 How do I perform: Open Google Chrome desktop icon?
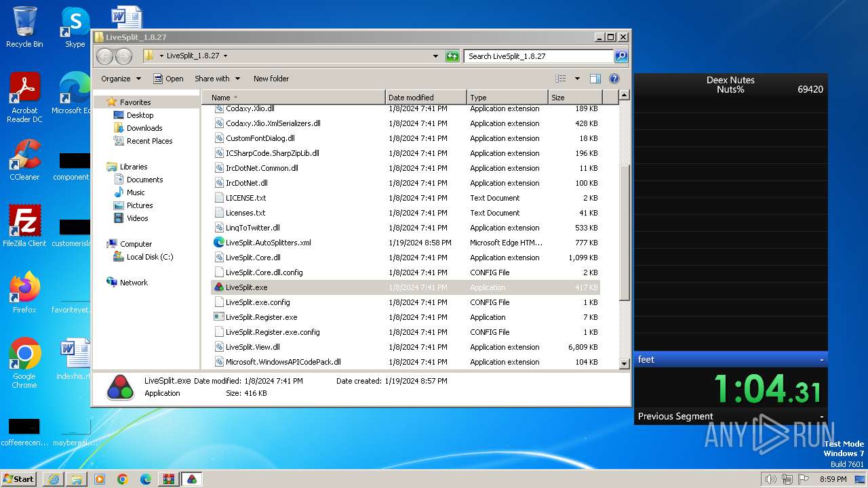click(24, 363)
